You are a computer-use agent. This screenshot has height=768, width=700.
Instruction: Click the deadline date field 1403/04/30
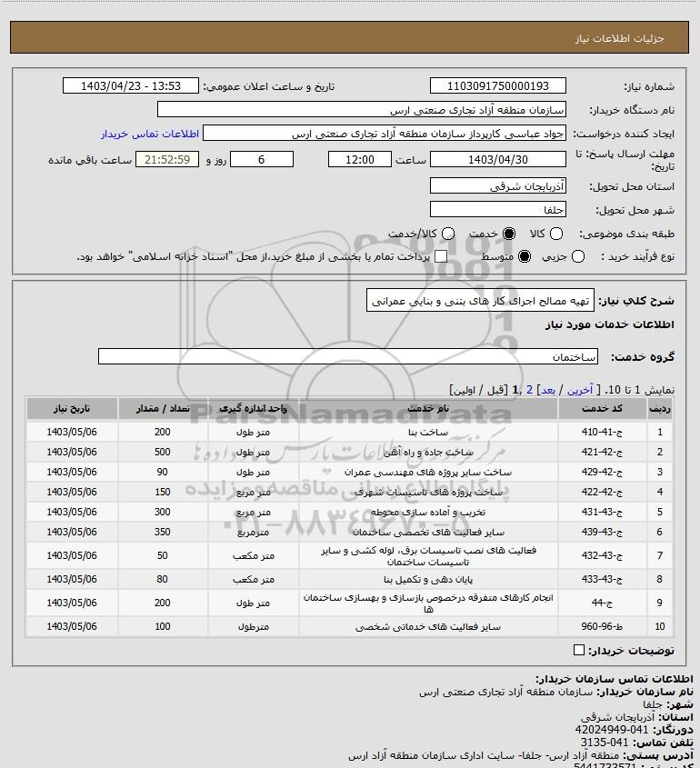497,159
